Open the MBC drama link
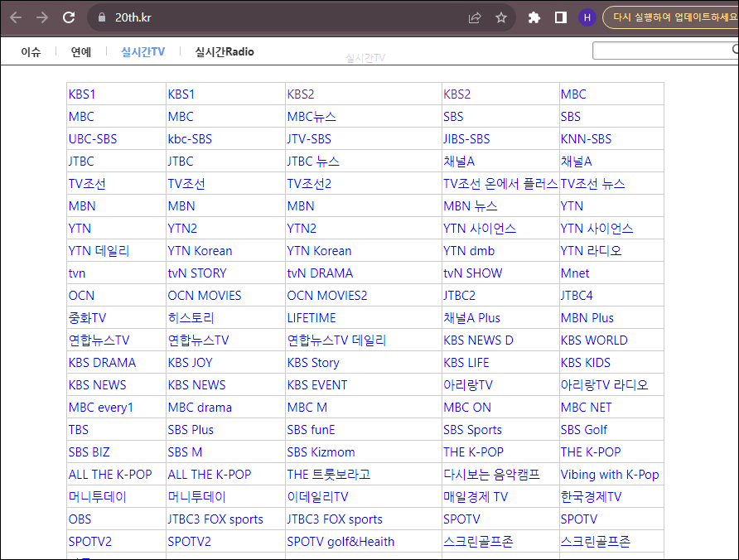Viewport: 739px width, 560px height. point(200,408)
